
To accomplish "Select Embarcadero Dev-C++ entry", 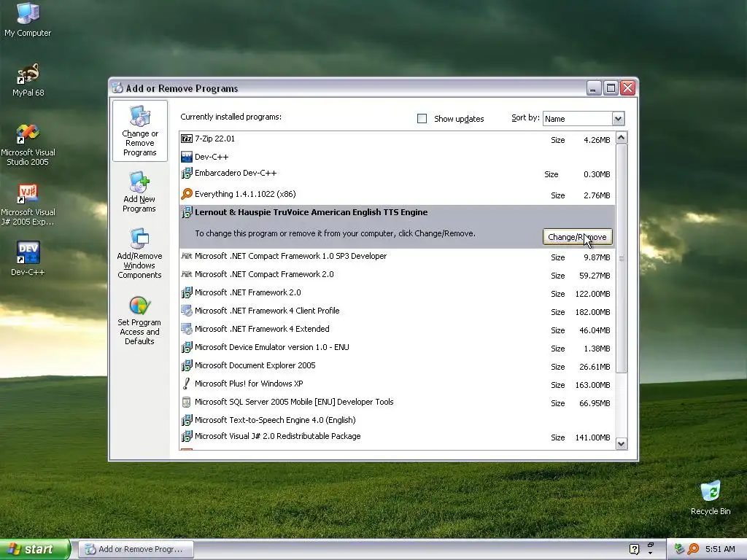I will tap(398, 174).
